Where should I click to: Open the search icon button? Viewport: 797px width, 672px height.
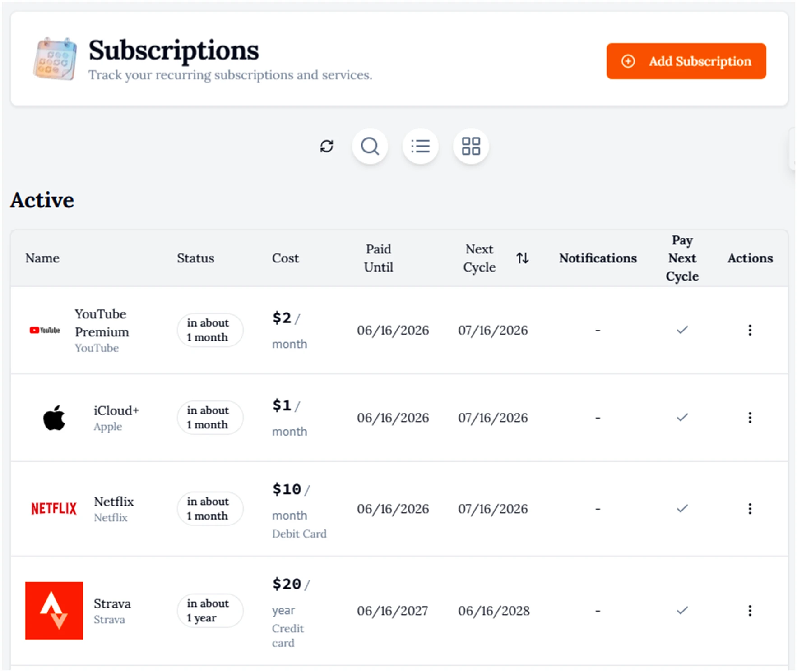tap(370, 146)
